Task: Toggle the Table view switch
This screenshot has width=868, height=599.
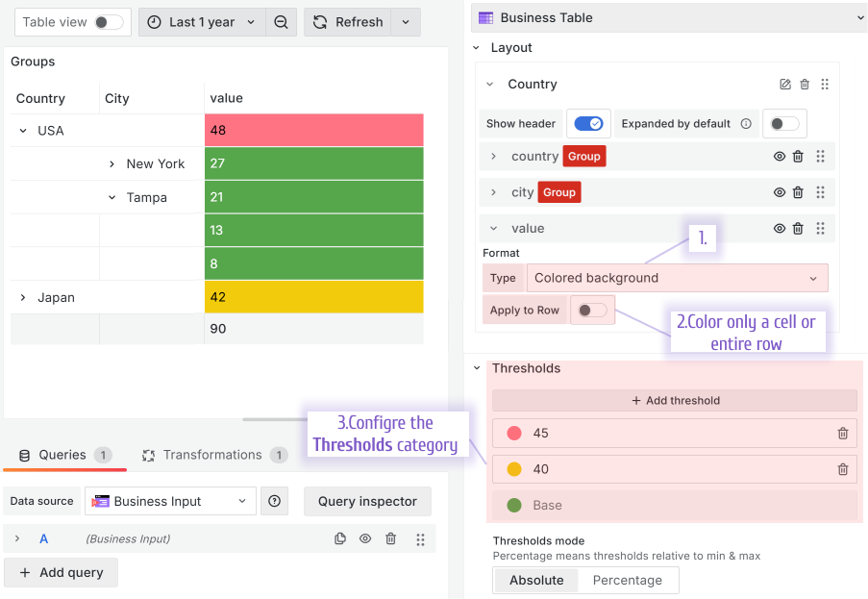Action: [108, 22]
